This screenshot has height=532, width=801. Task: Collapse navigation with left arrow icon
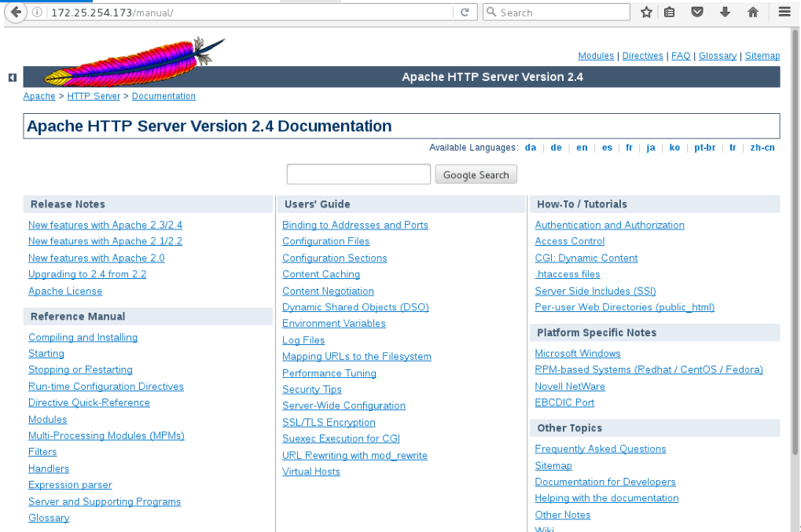[13, 78]
